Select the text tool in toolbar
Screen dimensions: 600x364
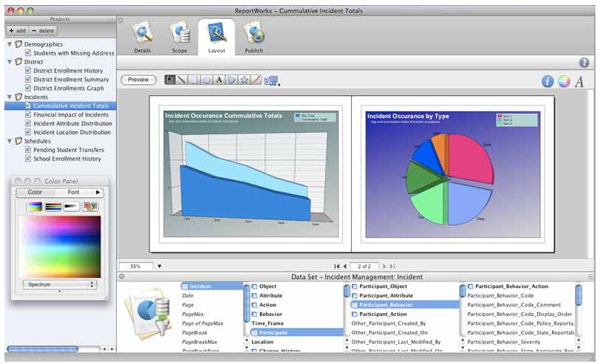click(219, 80)
